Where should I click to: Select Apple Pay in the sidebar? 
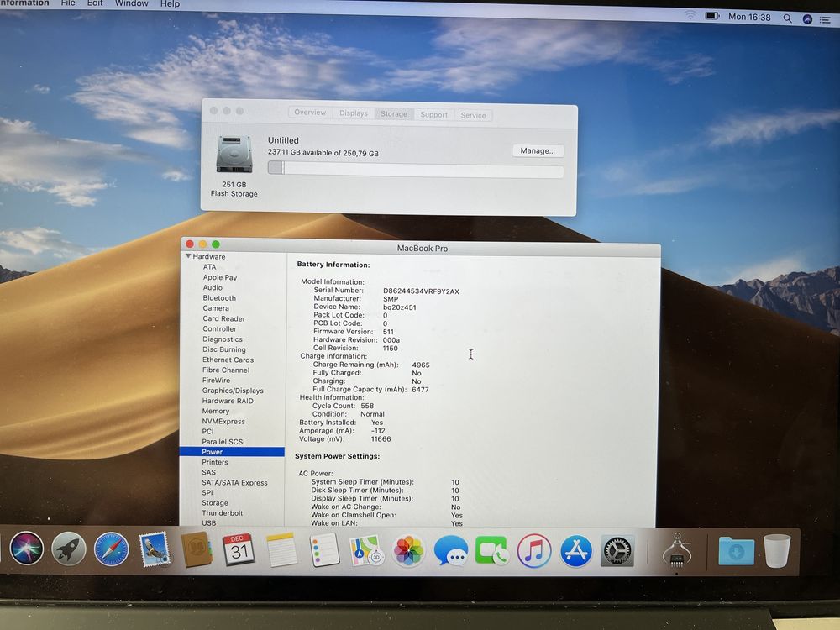pyautogui.click(x=219, y=277)
